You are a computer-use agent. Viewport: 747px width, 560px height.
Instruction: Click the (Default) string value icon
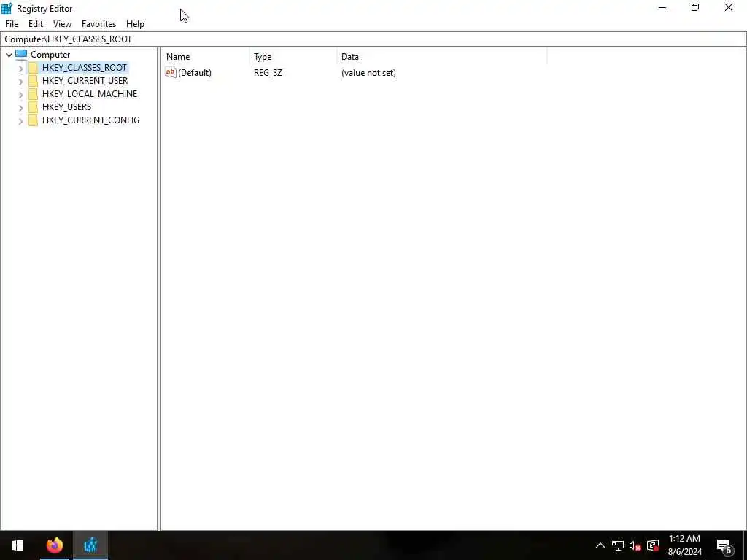pyautogui.click(x=171, y=72)
